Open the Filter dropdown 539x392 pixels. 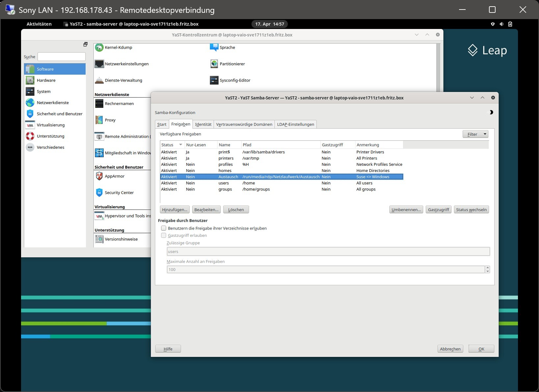point(475,134)
